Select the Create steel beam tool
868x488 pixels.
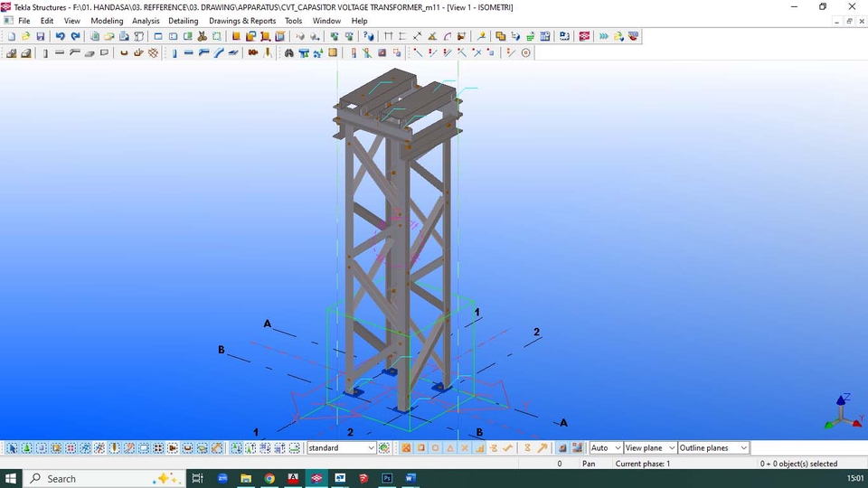click(188, 53)
